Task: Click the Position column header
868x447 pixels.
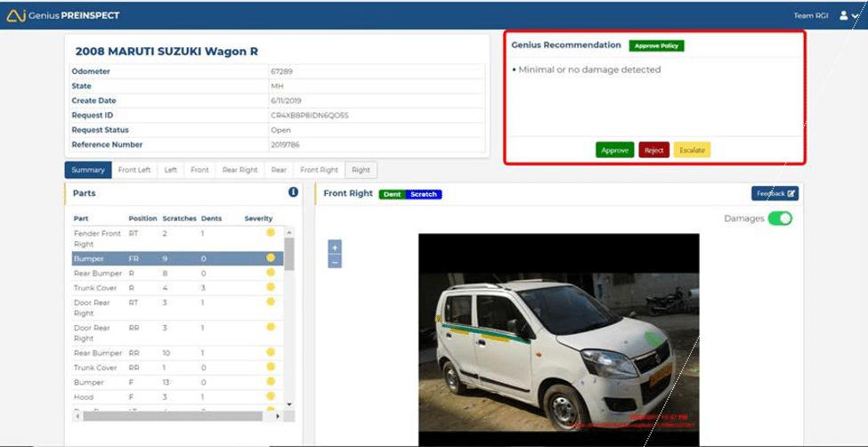Action: click(142, 219)
